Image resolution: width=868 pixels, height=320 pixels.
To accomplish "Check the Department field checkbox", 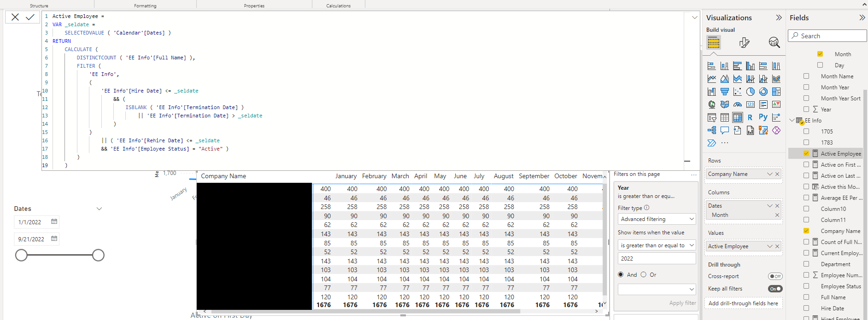I will pos(806,264).
